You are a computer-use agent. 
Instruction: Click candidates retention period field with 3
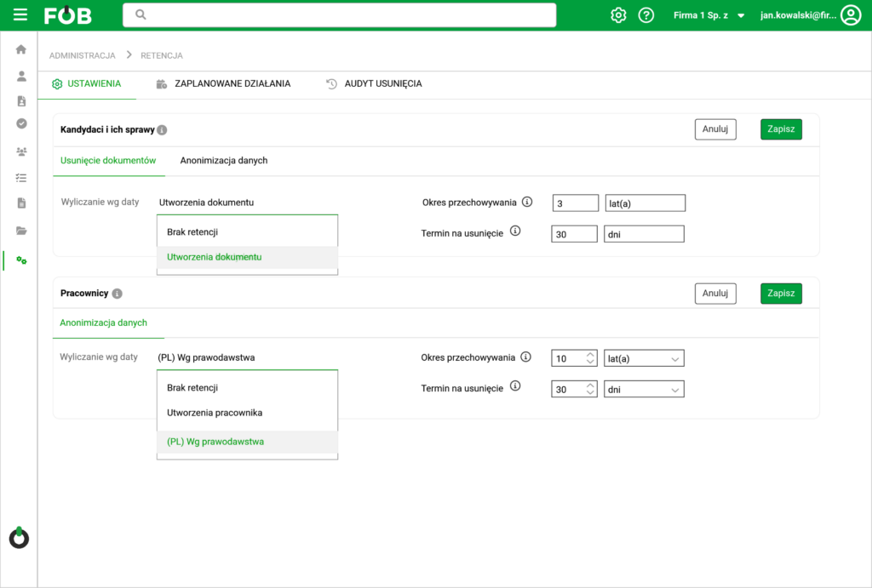[575, 203]
